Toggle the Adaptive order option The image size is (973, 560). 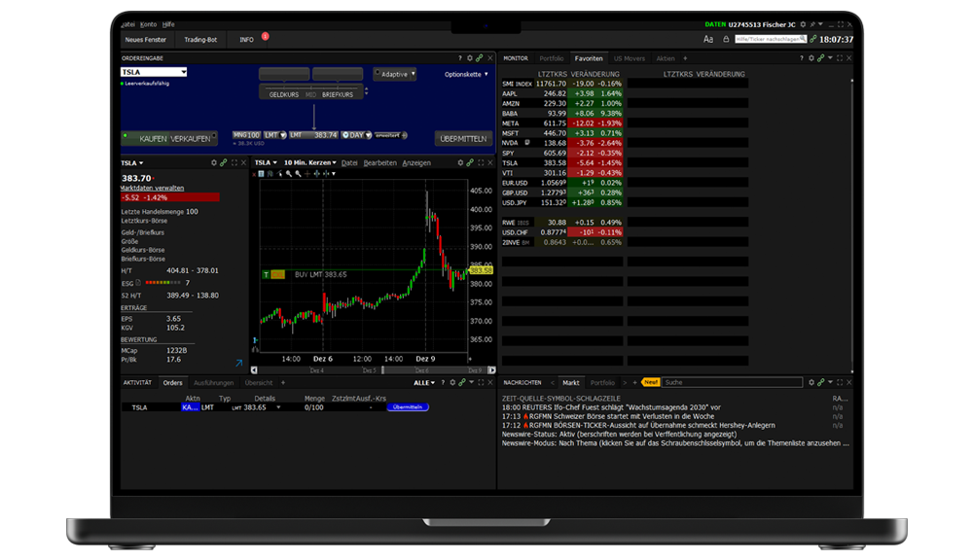coord(395,74)
